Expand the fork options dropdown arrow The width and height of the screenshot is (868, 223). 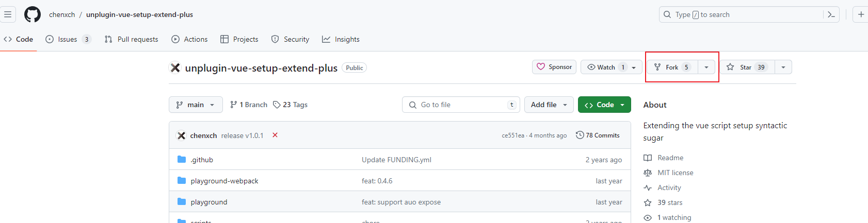pos(706,67)
